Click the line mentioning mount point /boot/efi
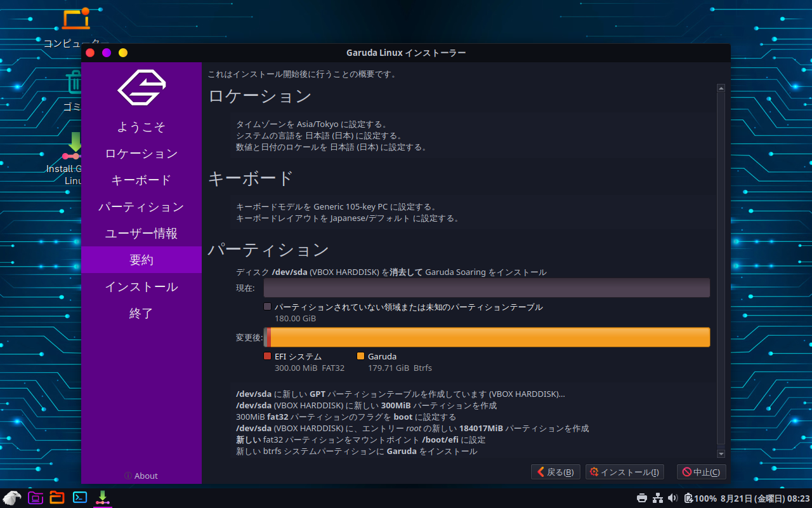This screenshot has width=812, height=508. pyautogui.click(x=360, y=440)
